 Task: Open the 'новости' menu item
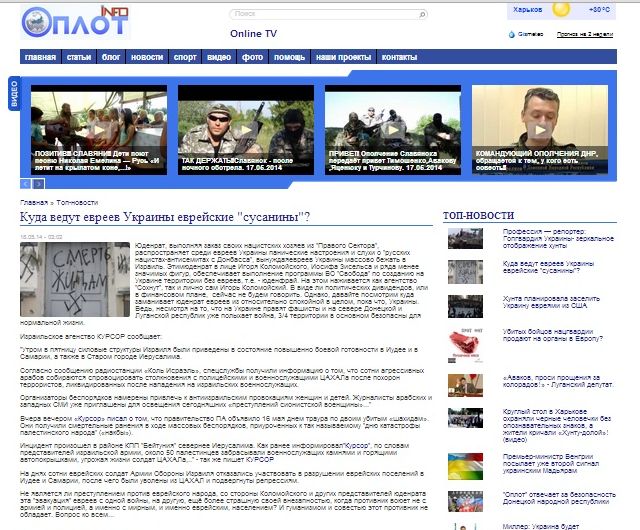(x=146, y=57)
